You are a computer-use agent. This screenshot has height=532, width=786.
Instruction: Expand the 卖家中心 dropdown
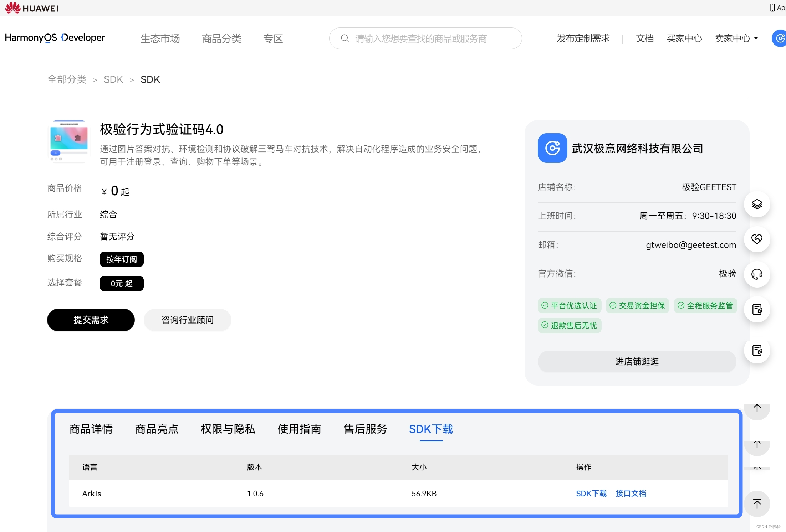coord(736,38)
